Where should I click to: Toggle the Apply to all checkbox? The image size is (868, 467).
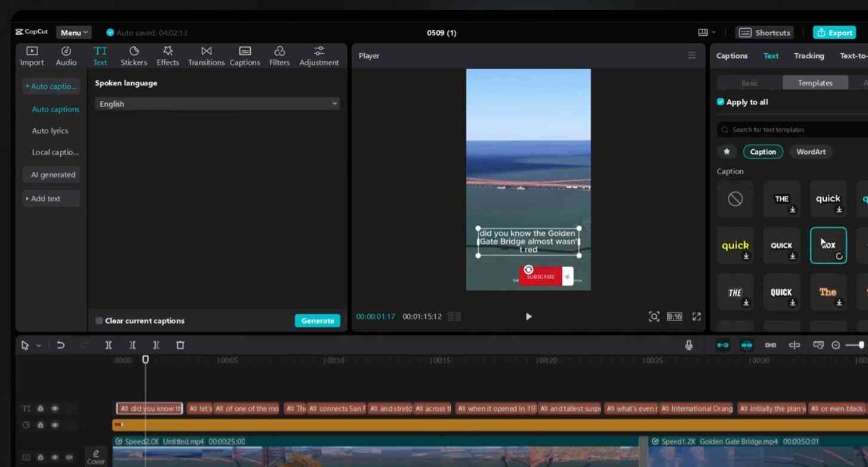(721, 102)
